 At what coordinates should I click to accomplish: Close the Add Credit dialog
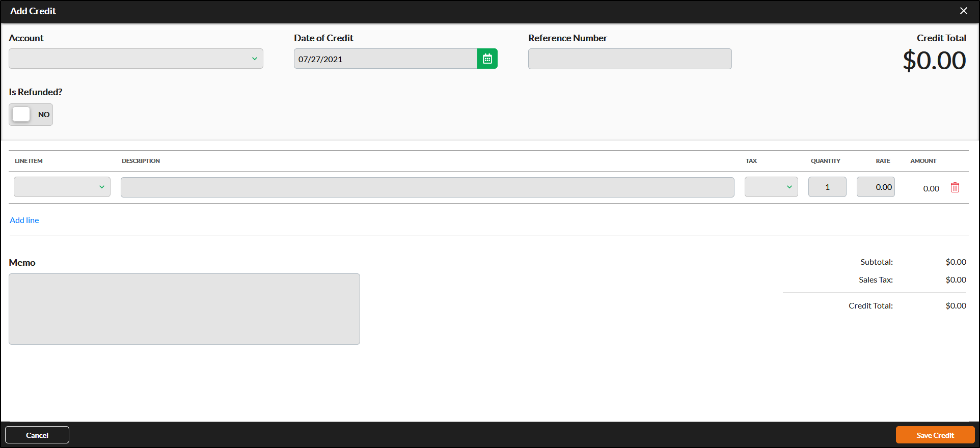(x=963, y=11)
